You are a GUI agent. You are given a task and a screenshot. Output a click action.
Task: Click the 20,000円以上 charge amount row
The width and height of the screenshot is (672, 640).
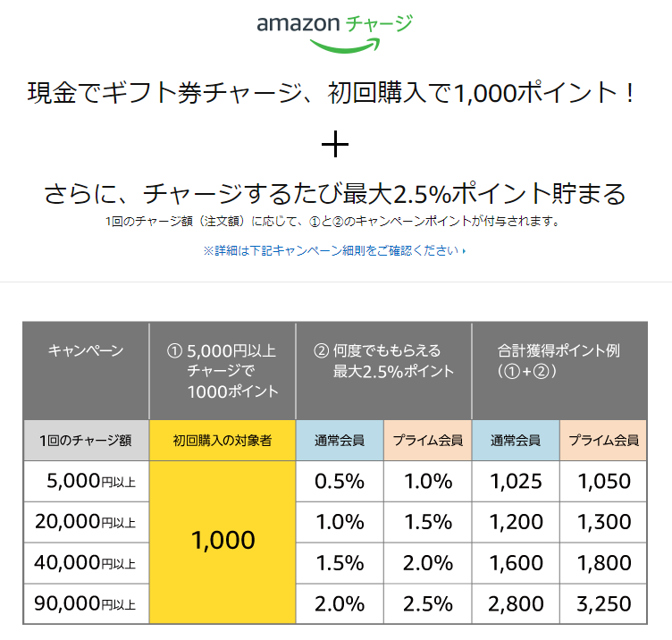(x=86, y=522)
